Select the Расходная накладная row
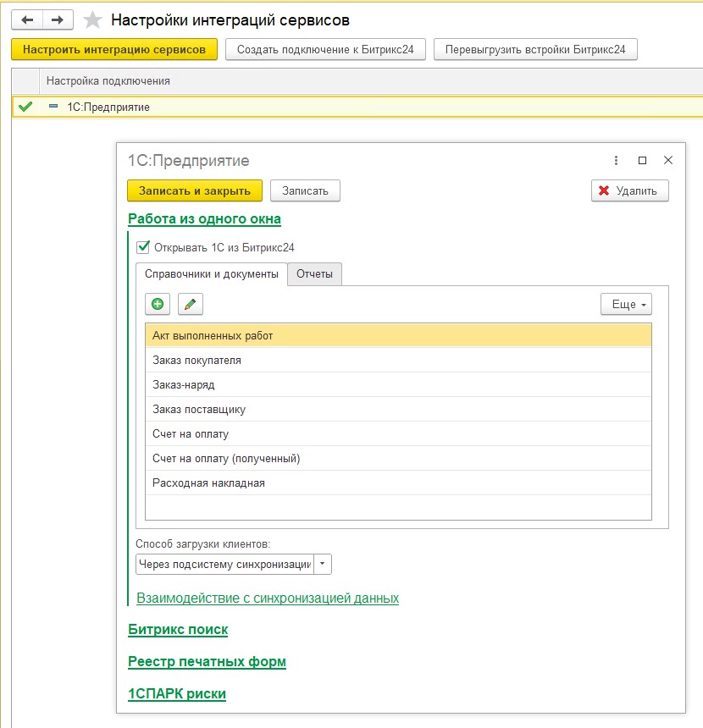 (x=398, y=483)
